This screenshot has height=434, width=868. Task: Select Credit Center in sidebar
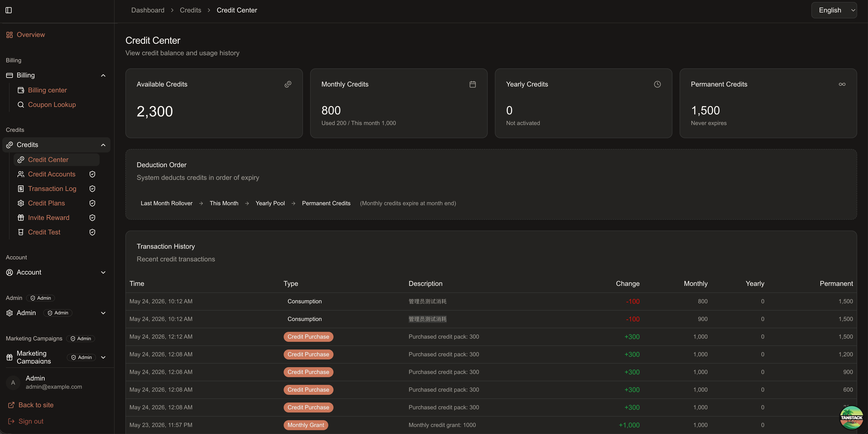[x=57, y=159]
